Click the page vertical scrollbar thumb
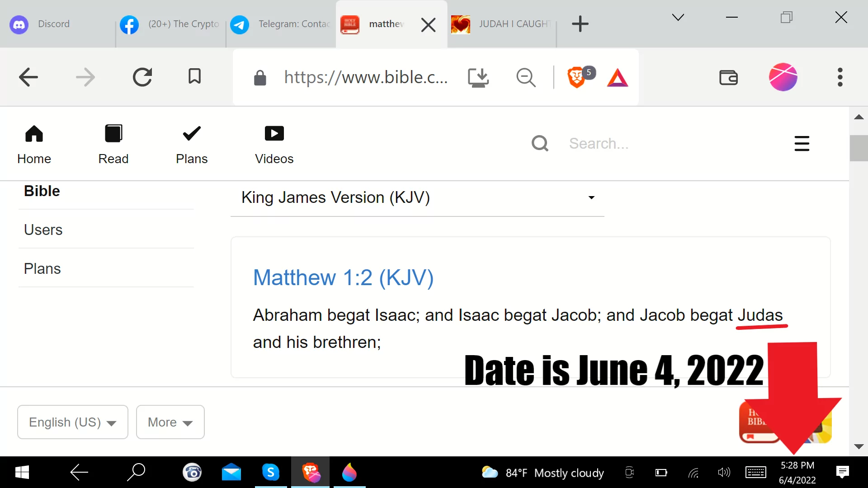The width and height of the screenshot is (868, 488). [859, 148]
